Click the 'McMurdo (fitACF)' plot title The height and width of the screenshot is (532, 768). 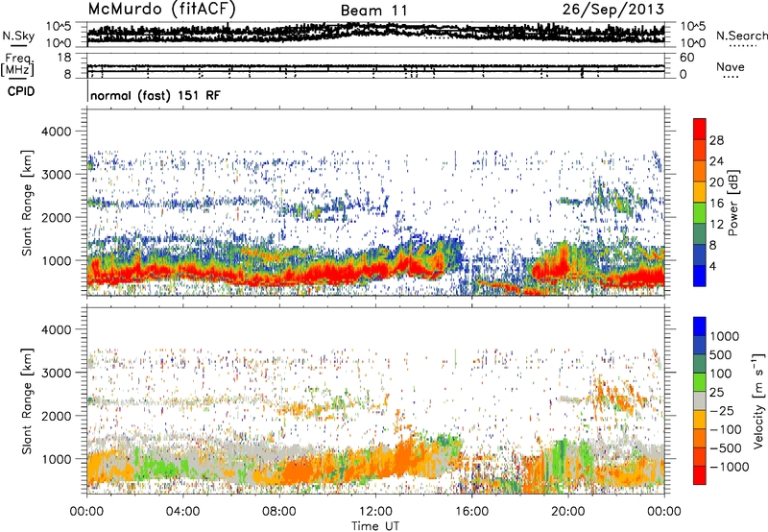pyautogui.click(x=161, y=9)
